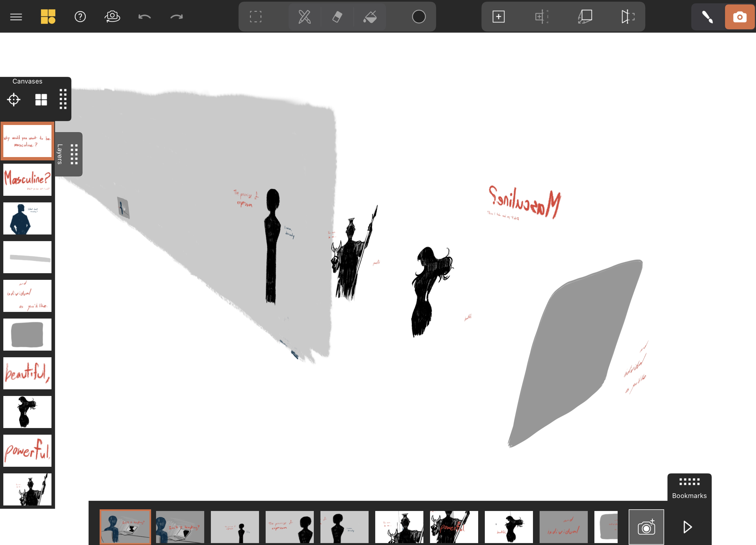Viewport: 756px width, 545px height.
Task: Expand Canvases panel dotted handle
Action: pos(63,99)
